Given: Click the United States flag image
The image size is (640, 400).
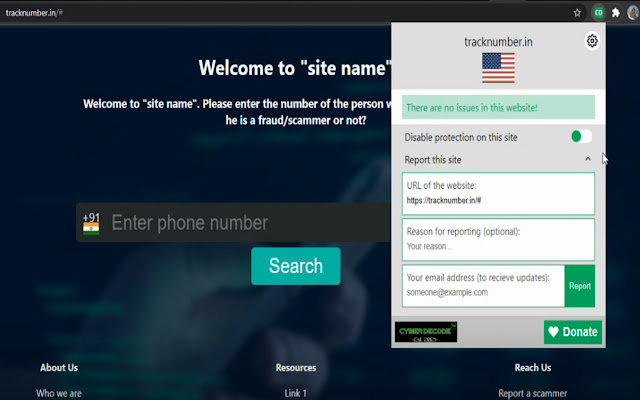Looking at the screenshot, I should (498, 68).
